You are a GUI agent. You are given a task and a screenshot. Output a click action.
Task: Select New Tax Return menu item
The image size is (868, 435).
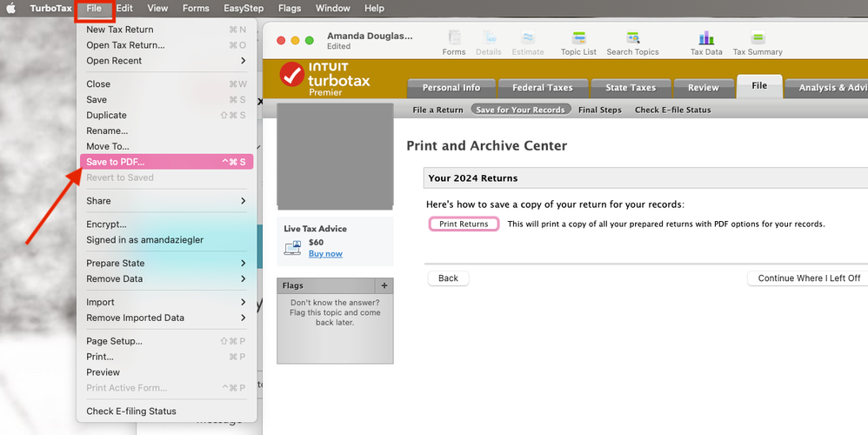(167, 30)
